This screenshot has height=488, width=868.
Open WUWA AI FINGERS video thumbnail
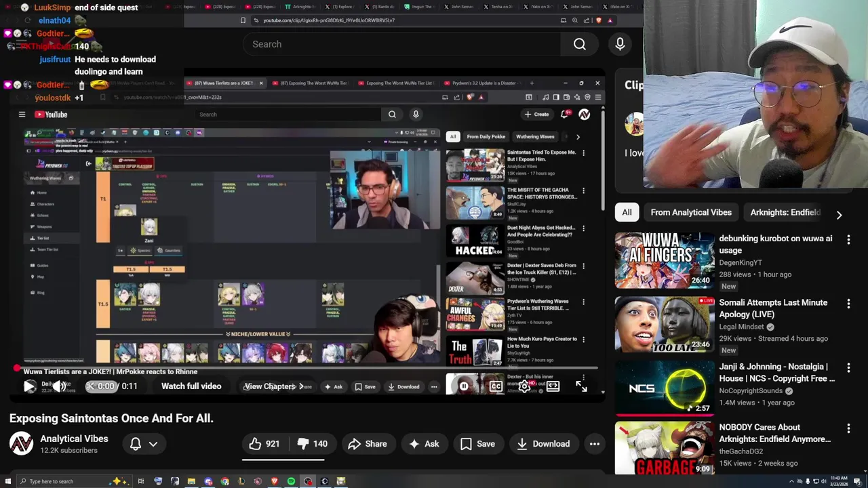click(665, 260)
